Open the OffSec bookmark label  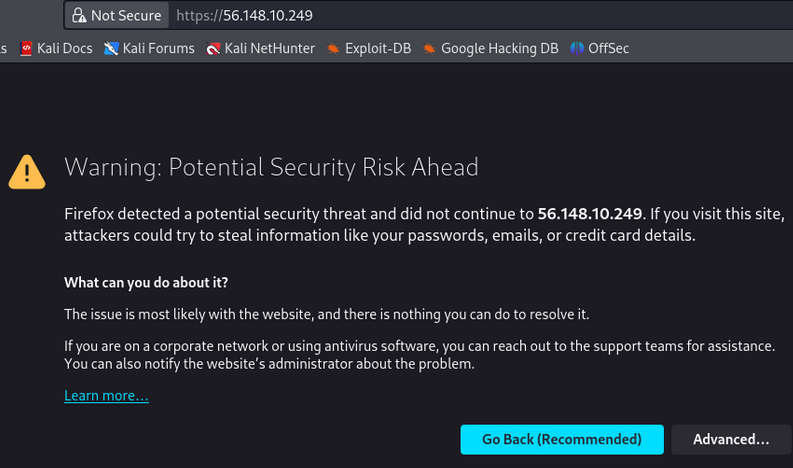pos(608,48)
